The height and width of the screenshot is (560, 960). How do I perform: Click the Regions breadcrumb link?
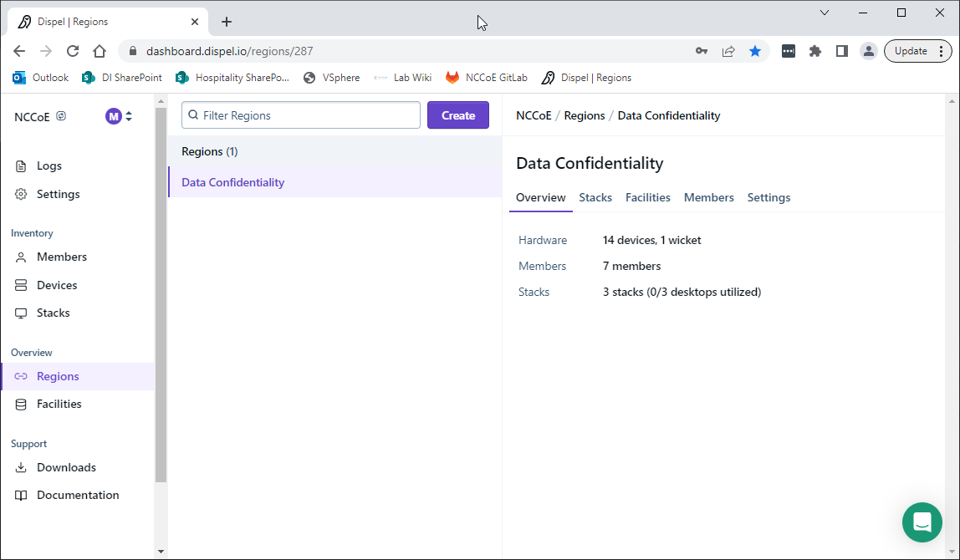(x=585, y=115)
